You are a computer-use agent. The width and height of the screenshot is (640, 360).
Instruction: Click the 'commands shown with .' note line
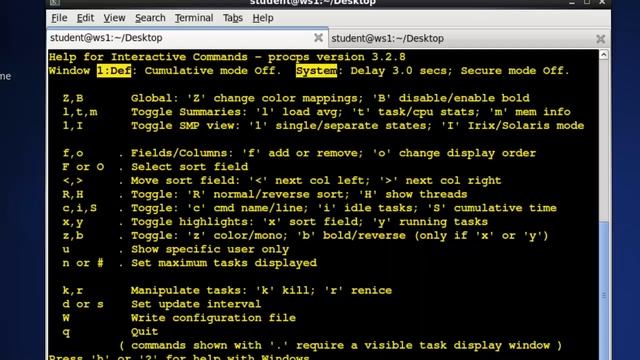pyautogui.click(x=340, y=345)
